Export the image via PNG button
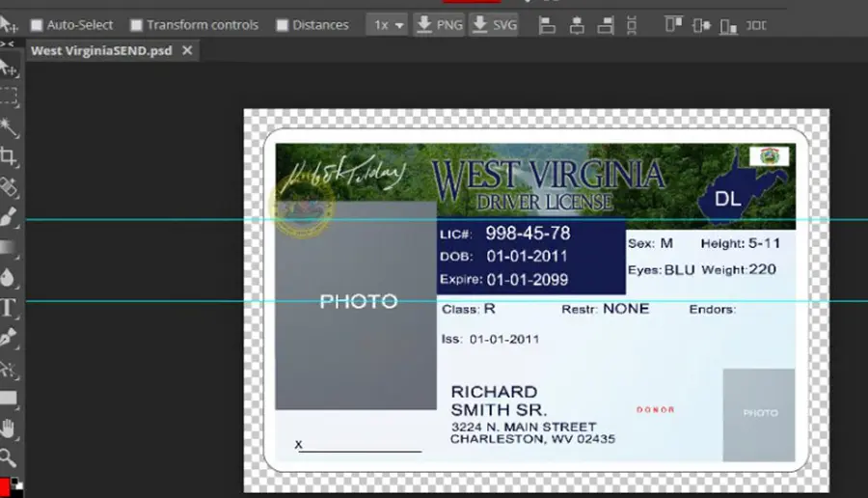Image resolution: width=868 pixels, height=498 pixels. 440,25
